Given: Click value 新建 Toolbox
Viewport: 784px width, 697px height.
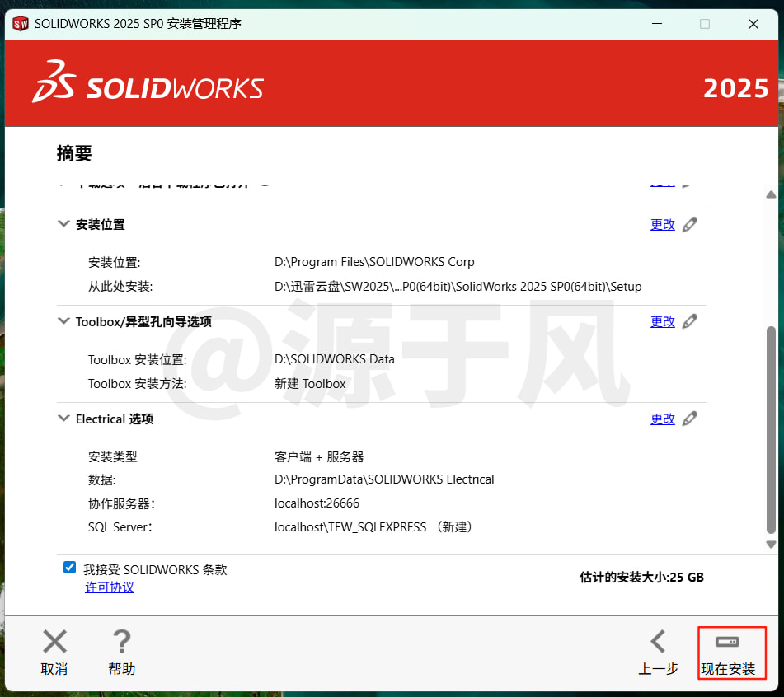Looking at the screenshot, I should tap(310, 384).
